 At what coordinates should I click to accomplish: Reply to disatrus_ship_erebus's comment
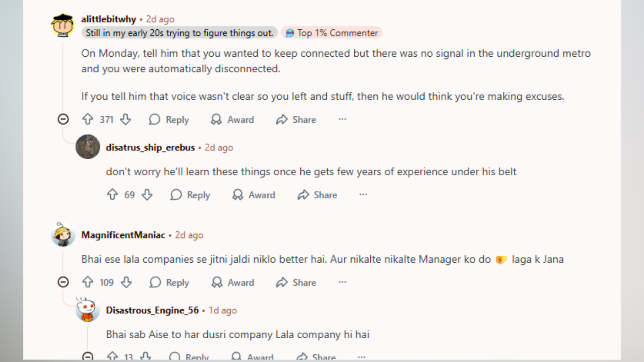click(x=190, y=195)
